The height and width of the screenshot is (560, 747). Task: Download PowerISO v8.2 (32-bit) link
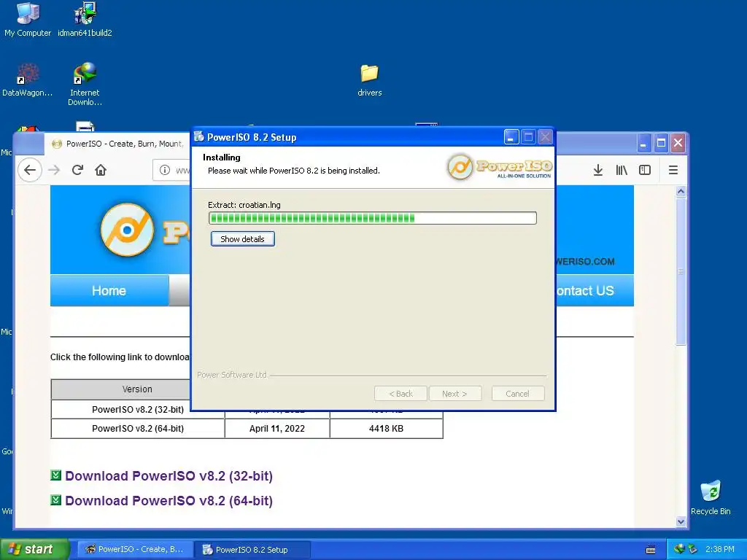[x=169, y=475]
